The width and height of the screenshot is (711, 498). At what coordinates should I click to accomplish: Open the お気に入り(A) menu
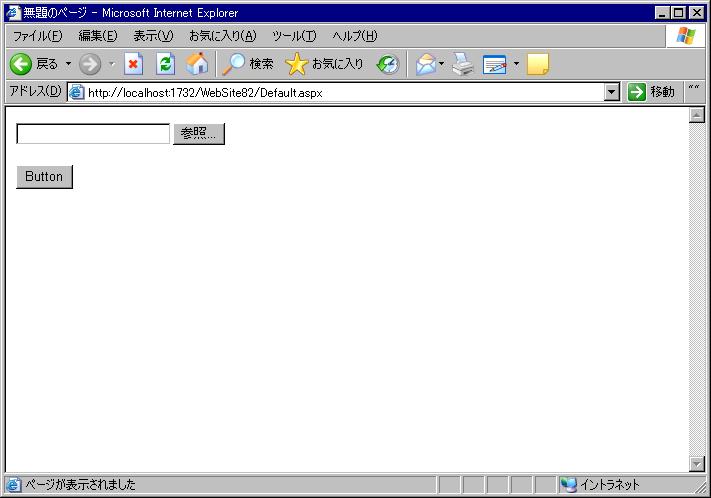coord(223,36)
